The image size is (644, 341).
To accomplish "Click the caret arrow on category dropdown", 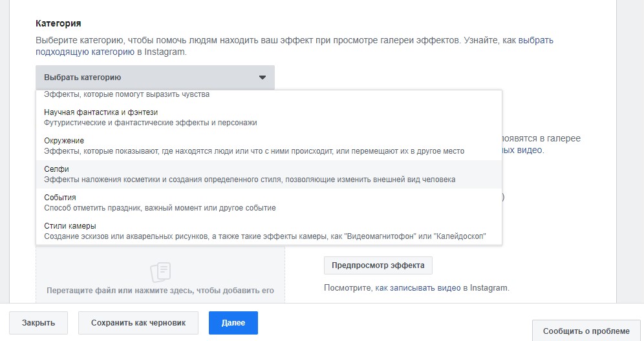I will click(263, 77).
